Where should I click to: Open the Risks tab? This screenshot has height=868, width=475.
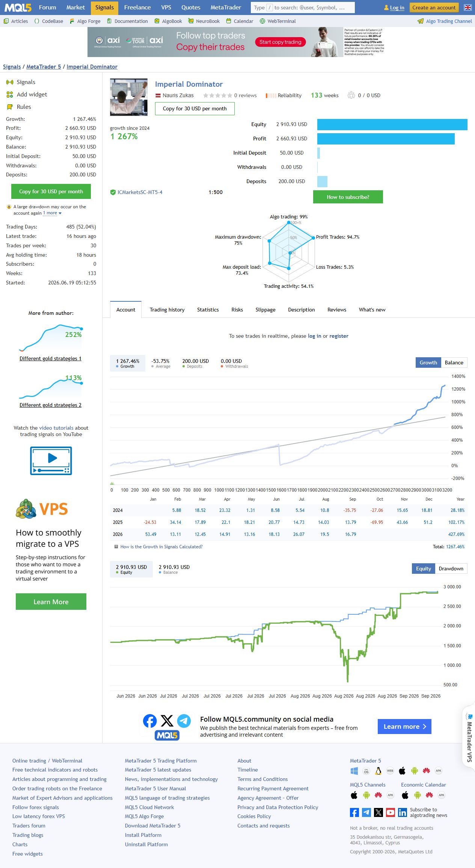click(x=237, y=310)
